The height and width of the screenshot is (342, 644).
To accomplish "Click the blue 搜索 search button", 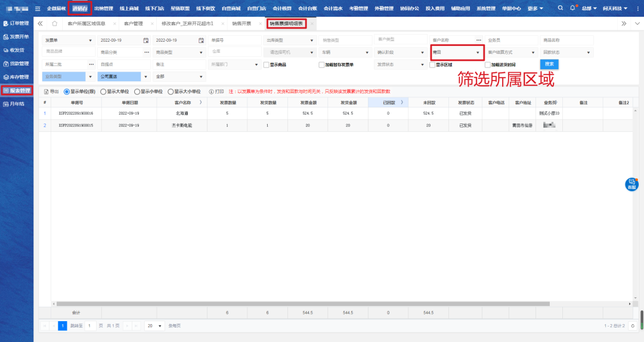I will tap(549, 64).
